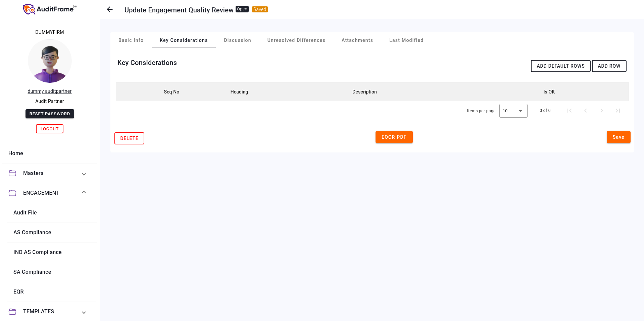This screenshot has width=644, height=321.
Task: Open the Unresolved Differences tab
Action: pos(296,40)
